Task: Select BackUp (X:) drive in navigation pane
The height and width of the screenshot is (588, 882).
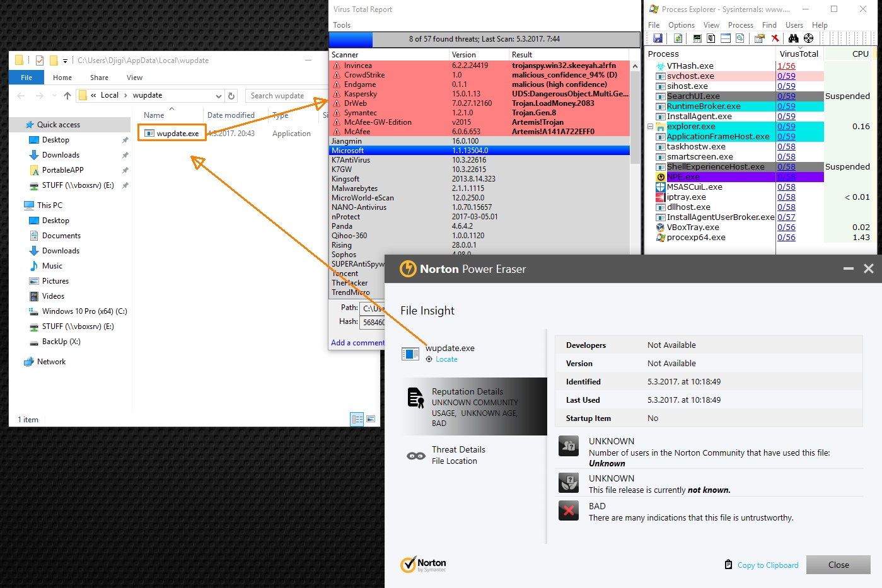Action: [x=61, y=342]
